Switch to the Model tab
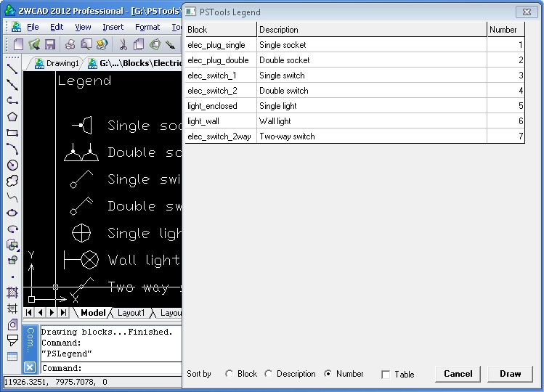 pyautogui.click(x=93, y=313)
